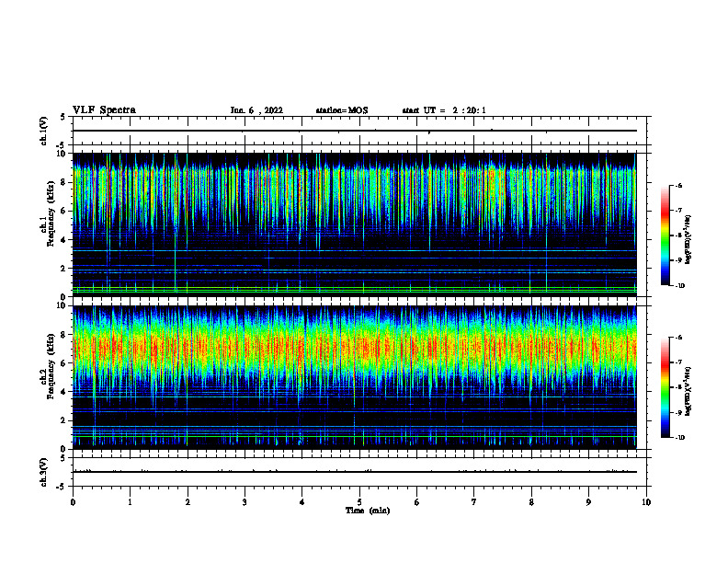Click the ch.3 voltage waveform strip

[x=359, y=472]
